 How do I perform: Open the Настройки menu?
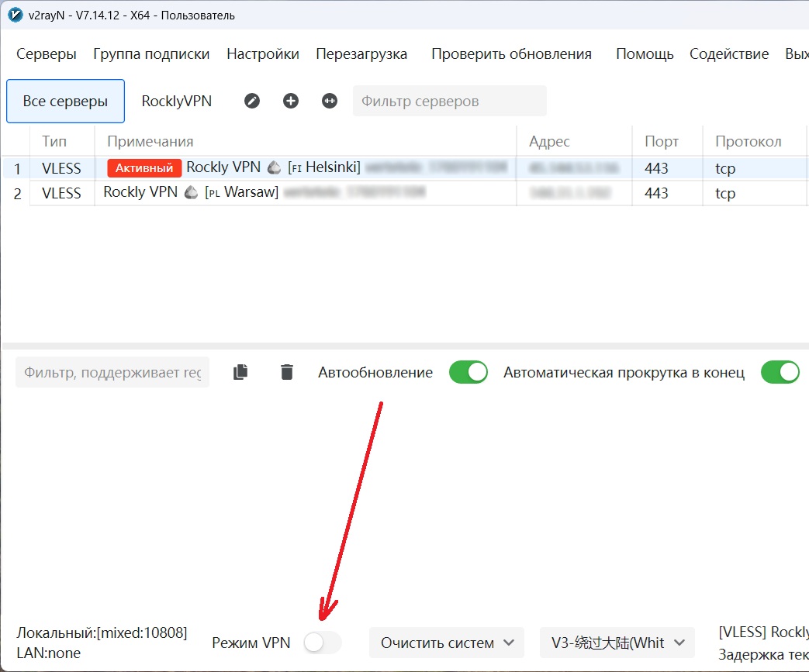coord(263,54)
